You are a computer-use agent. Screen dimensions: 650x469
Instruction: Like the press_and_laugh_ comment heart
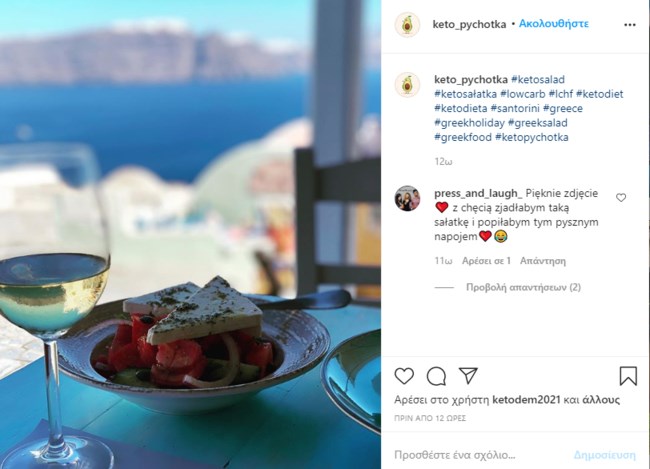[621, 198]
